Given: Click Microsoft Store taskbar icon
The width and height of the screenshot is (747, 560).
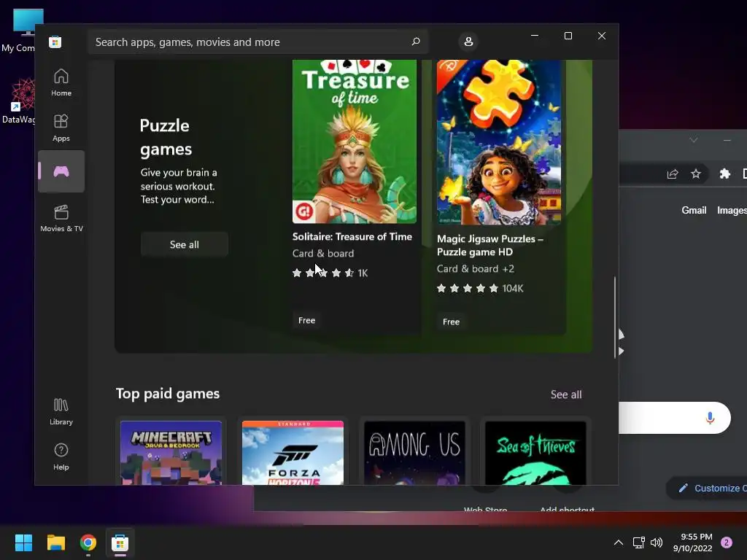Looking at the screenshot, I should point(120,542).
